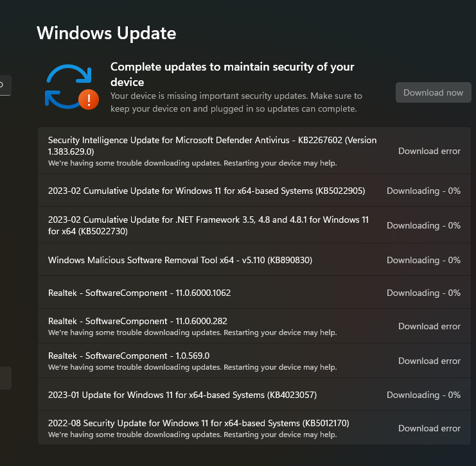Click trouble downloading message under KB5012170

(x=193, y=435)
